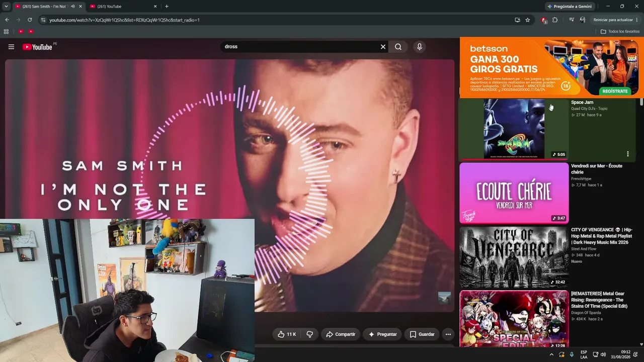644x362 pixels.
Task: Open the 'Todos los favoritos' bookmarks folder
Action: coord(620,32)
